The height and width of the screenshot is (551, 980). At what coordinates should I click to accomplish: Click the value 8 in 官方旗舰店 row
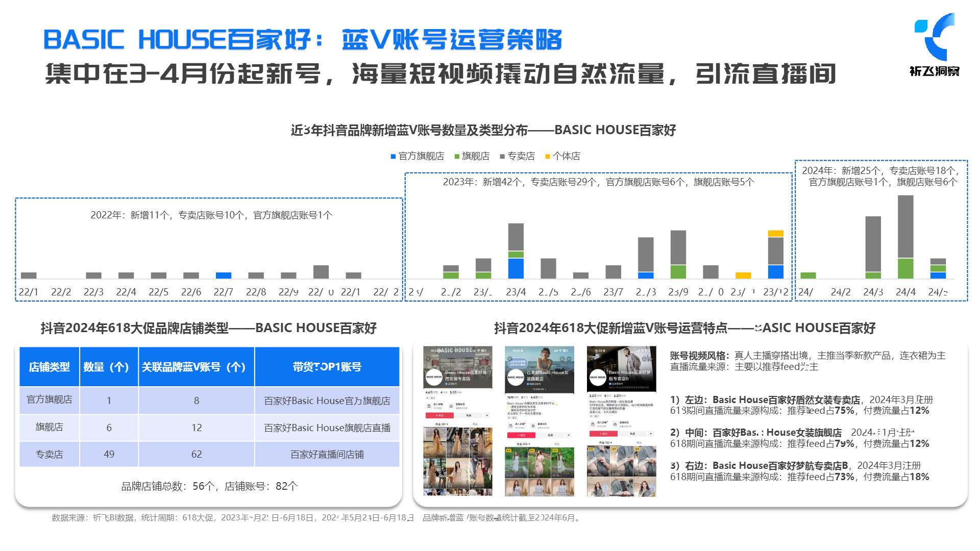(x=197, y=400)
